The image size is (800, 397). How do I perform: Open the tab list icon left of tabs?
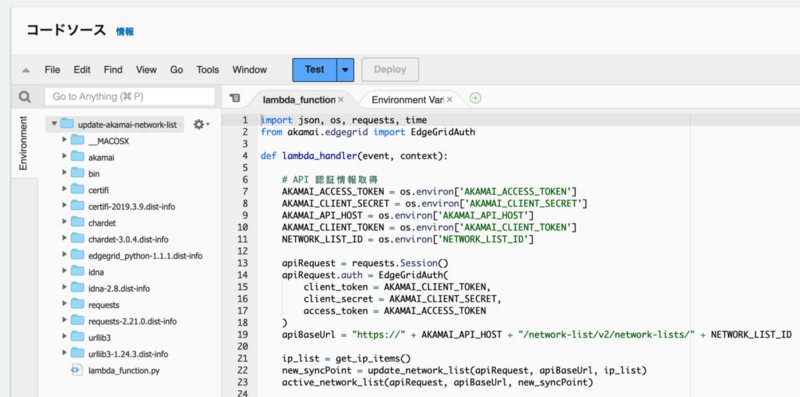pyautogui.click(x=235, y=98)
